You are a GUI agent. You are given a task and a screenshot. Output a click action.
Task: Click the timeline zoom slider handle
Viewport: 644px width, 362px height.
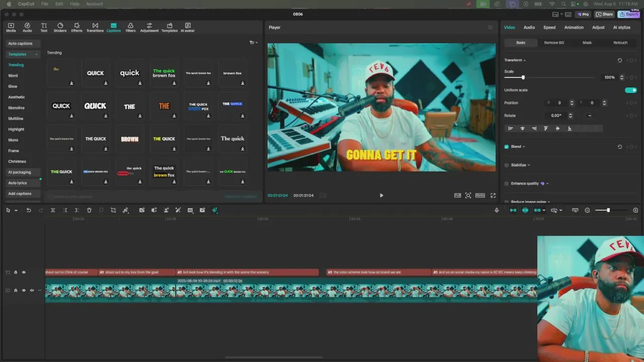608,210
